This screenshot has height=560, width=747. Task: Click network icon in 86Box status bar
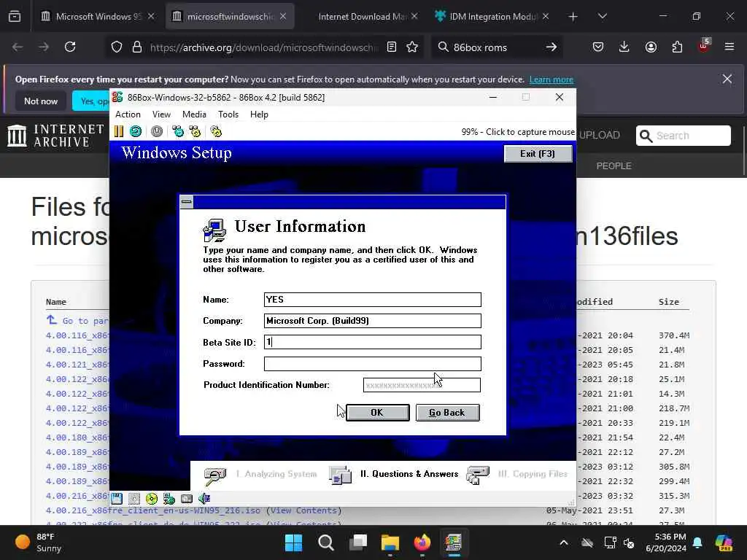(x=169, y=499)
